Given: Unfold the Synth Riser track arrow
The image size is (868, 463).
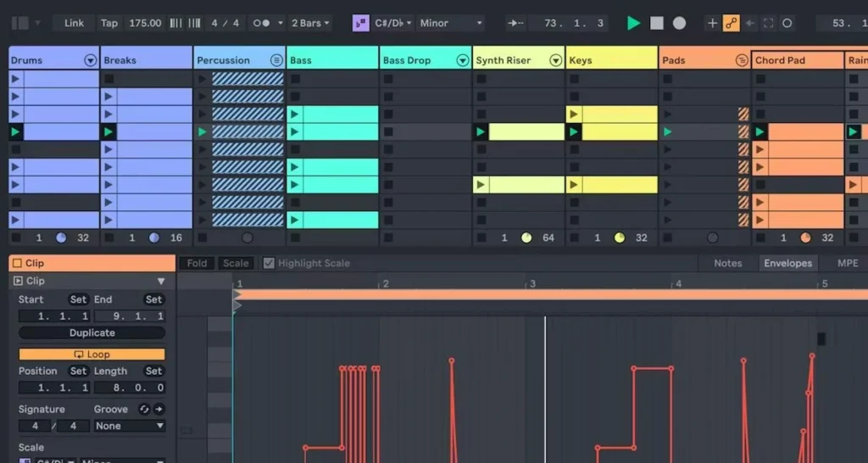Looking at the screenshot, I should (556, 60).
